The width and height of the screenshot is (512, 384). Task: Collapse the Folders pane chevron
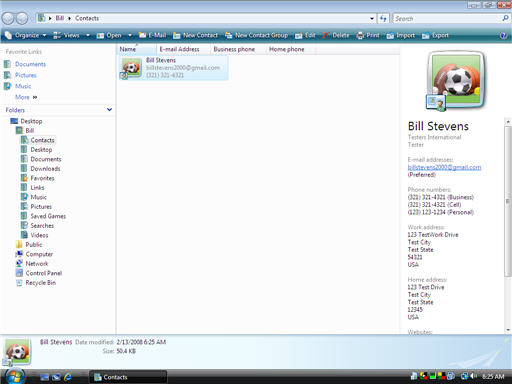pos(109,109)
